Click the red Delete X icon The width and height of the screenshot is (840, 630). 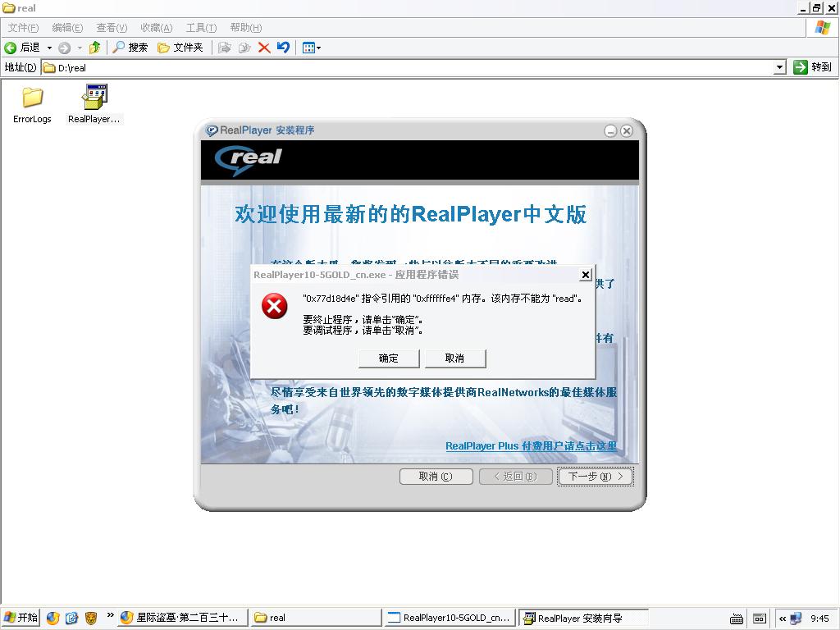pos(264,48)
